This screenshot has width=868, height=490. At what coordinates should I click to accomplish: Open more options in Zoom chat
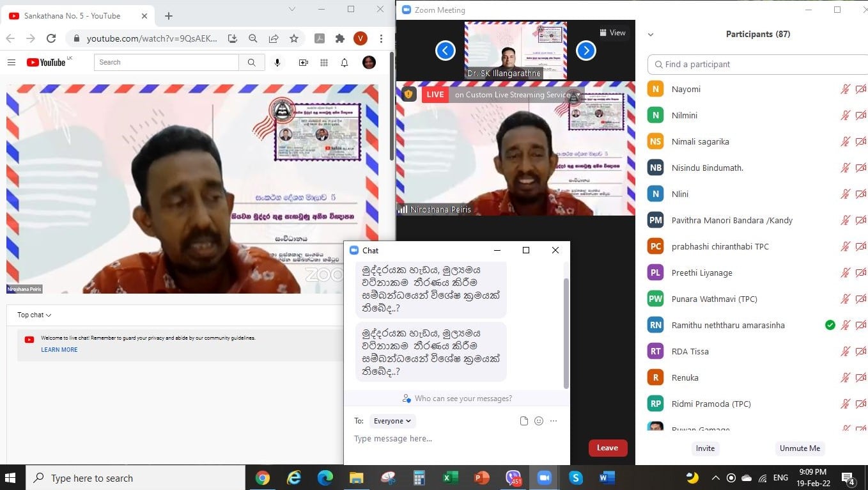(554, 421)
